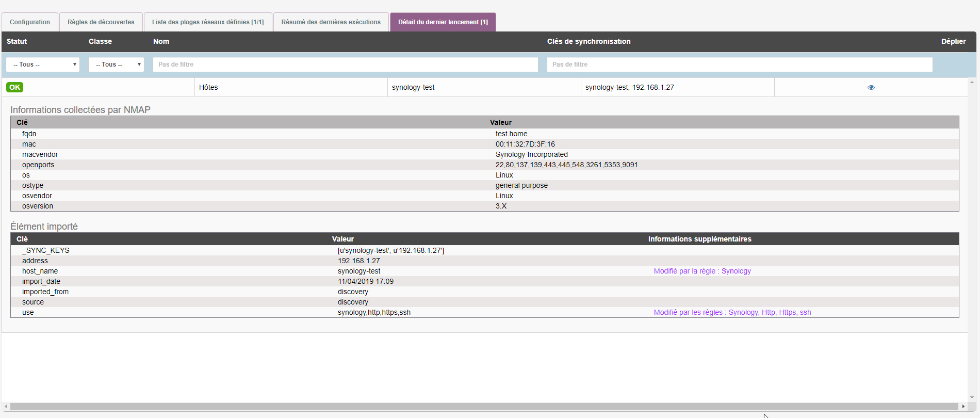
Task: Click the vertical scrollbar down arrow
Action: point(972,397)
